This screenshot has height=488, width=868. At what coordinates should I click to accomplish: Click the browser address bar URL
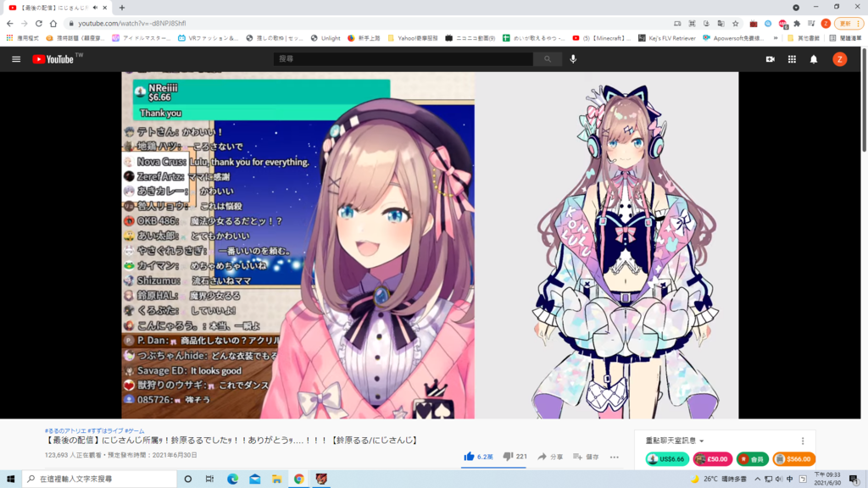coord(131,23)
